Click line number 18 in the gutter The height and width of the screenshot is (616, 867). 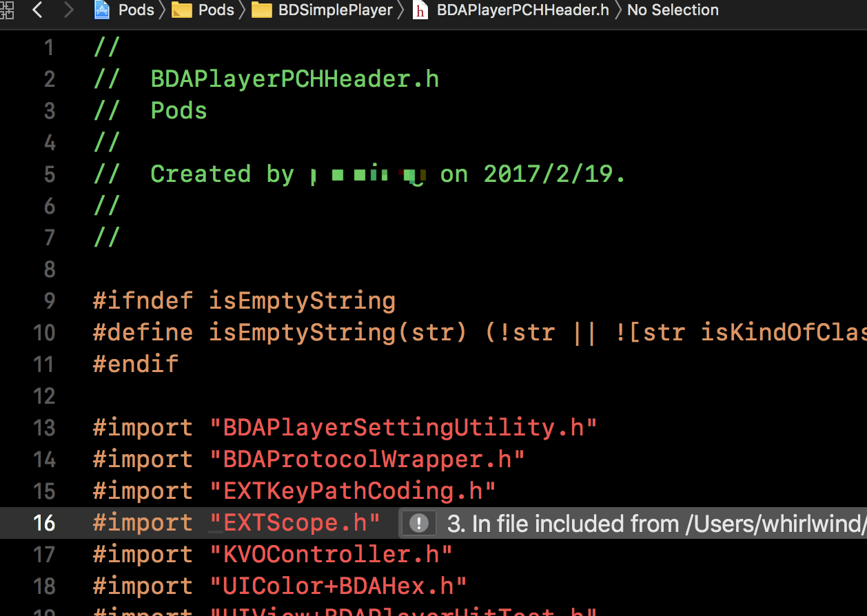tap(44, 586)
